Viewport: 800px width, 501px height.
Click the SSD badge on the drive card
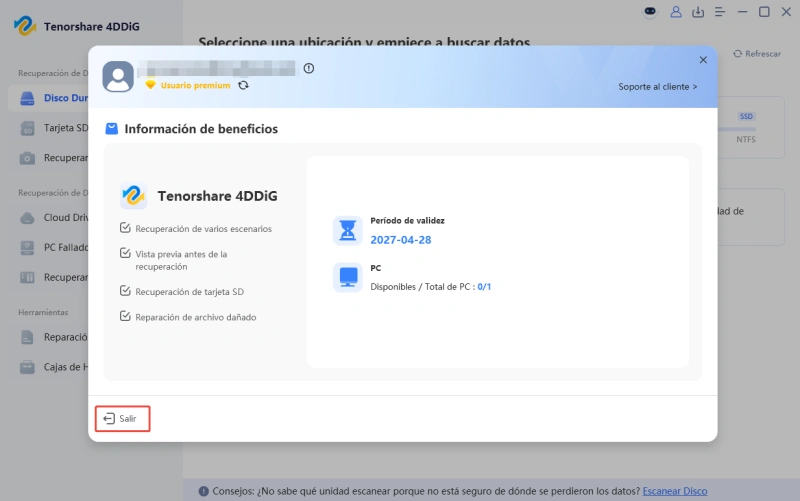coord(746,116)
